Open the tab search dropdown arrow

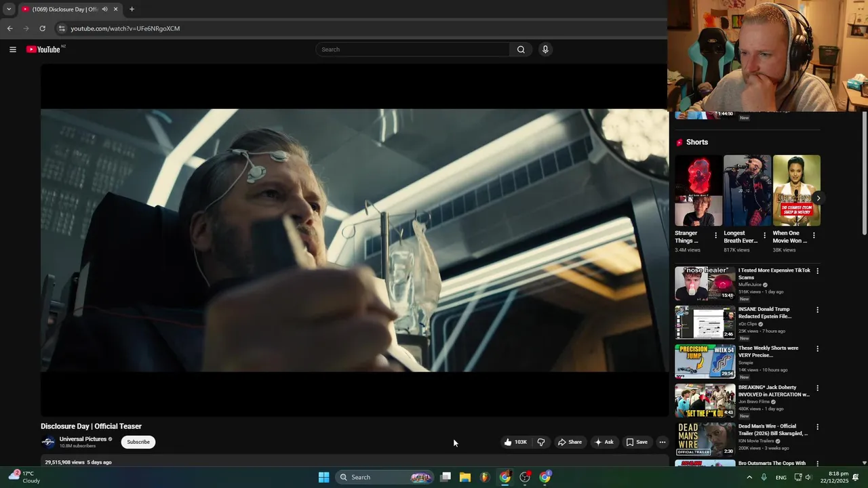(9, 9)
